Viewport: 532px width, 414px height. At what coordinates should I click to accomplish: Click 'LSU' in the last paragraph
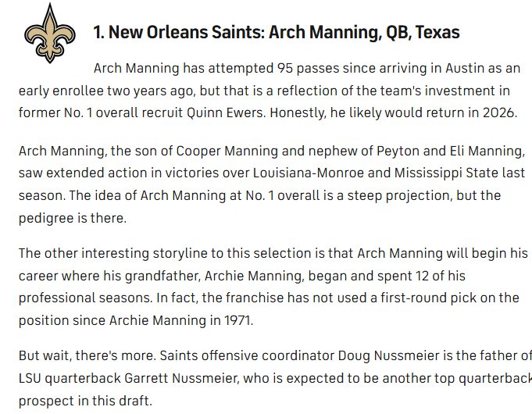point(32,378)
